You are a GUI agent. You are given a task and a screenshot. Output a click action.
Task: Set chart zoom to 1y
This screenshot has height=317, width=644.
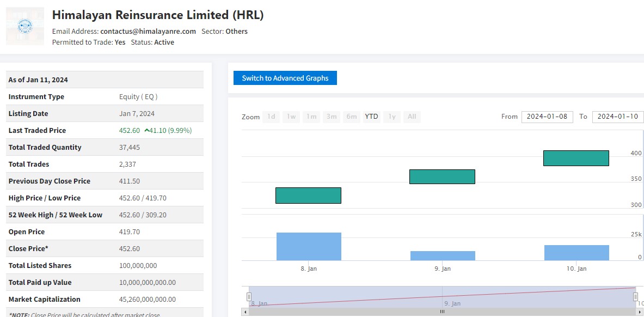(391, 117)
